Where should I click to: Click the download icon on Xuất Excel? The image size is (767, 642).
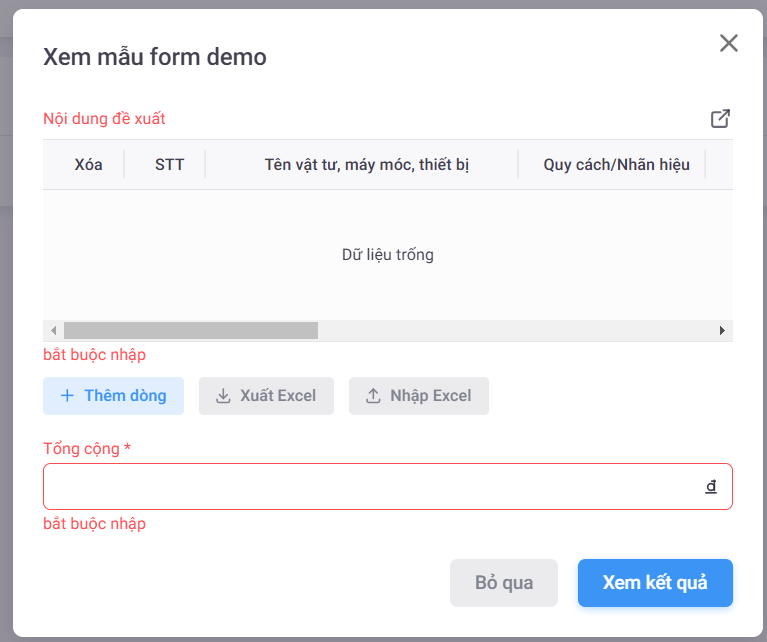click(223, 396)
